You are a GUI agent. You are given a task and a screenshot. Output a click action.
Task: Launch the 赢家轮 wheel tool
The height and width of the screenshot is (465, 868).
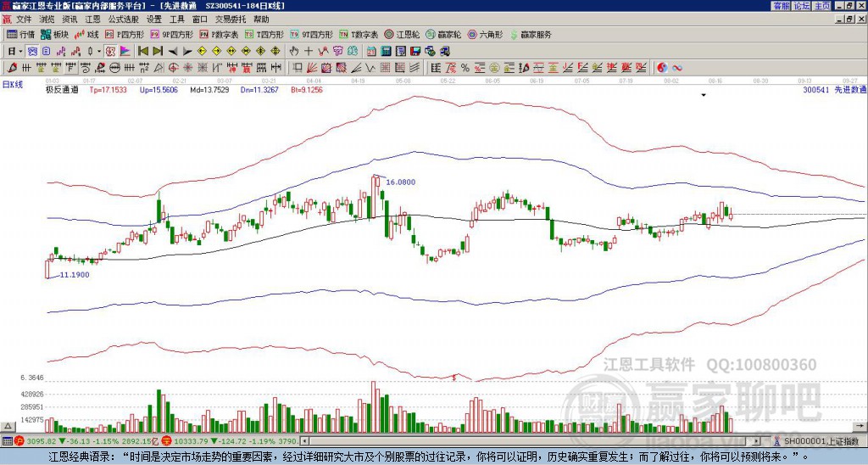444,34
